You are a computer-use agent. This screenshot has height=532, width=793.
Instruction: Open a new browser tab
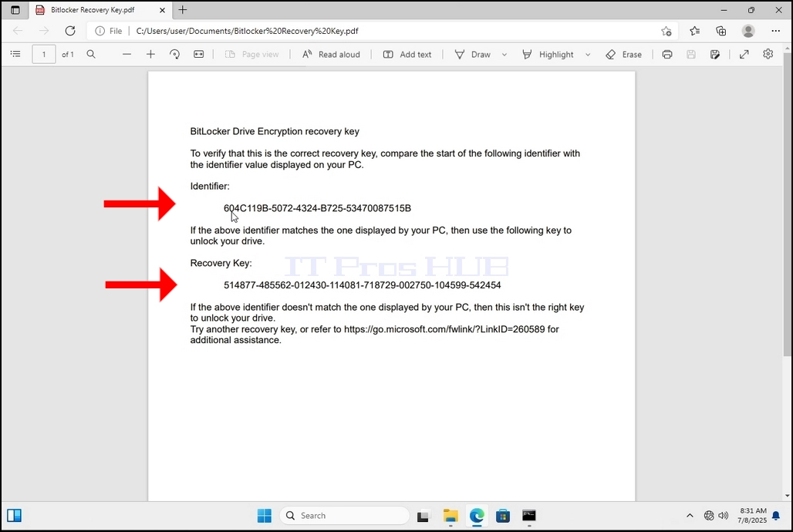(183, 10)
